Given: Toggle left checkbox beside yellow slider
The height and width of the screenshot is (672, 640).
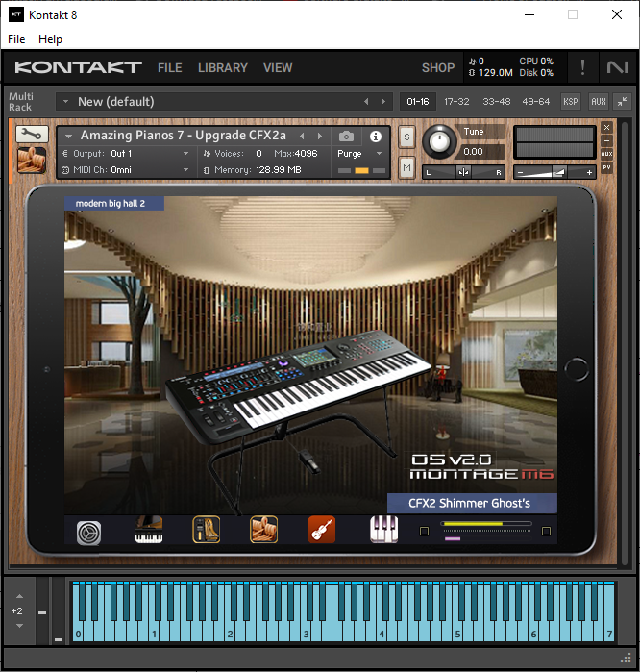Looking at the screenshot, I should point(424,531).
